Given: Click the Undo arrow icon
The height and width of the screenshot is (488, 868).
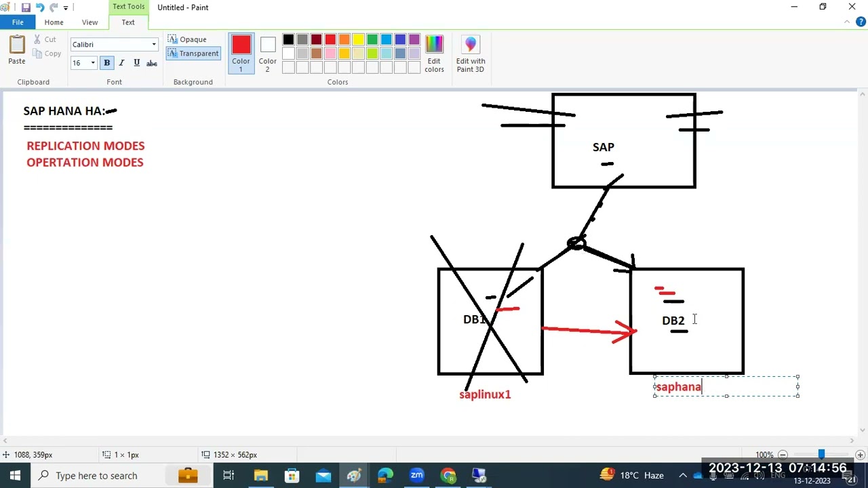Looking at the screenshot, I should pos(40,7).
